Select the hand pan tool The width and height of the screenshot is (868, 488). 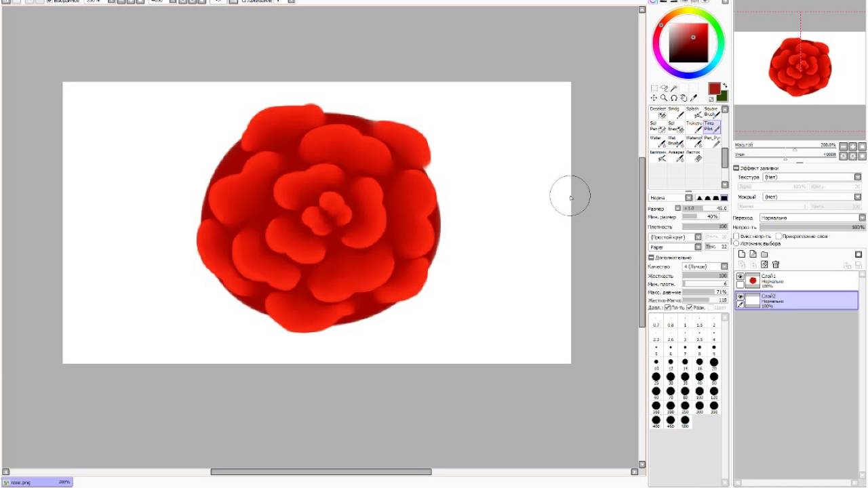tap(684, 98)
